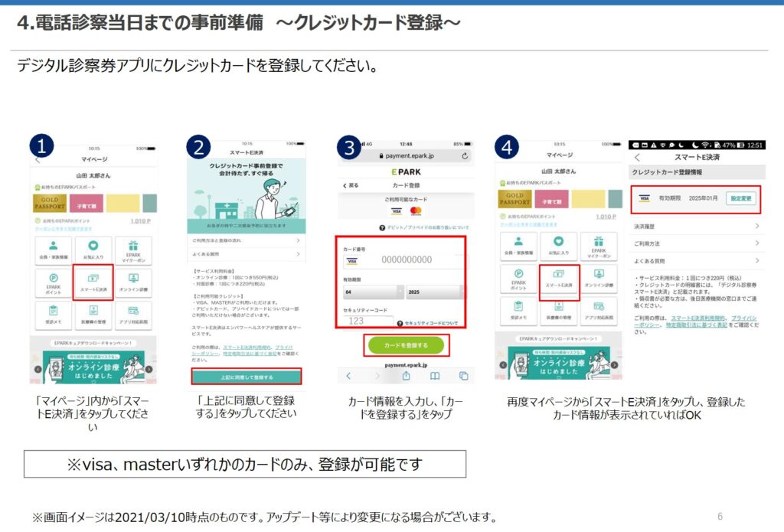The height and width of the screenshot is (532, 784).
Task: Select pink 子育て passport card in step 1 phone
Action: pos(86,203)
